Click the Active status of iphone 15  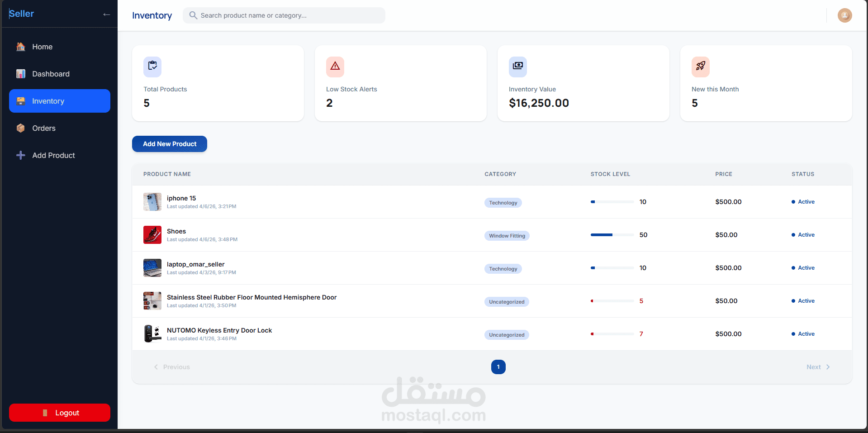click(x=803, y=202)
